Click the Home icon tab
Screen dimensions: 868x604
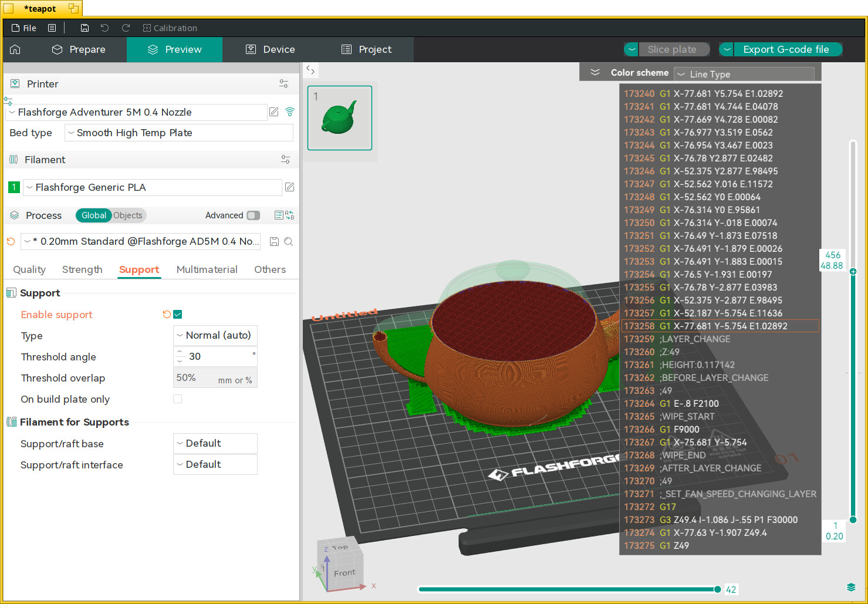[x=15, y=49]
